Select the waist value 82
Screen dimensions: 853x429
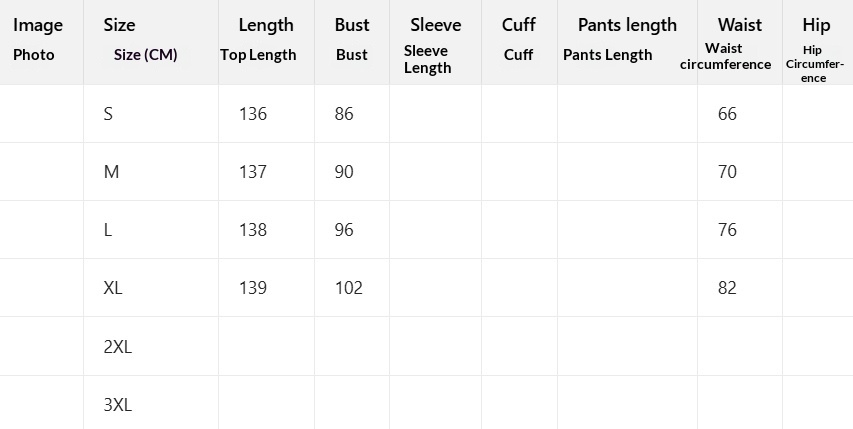727,288
